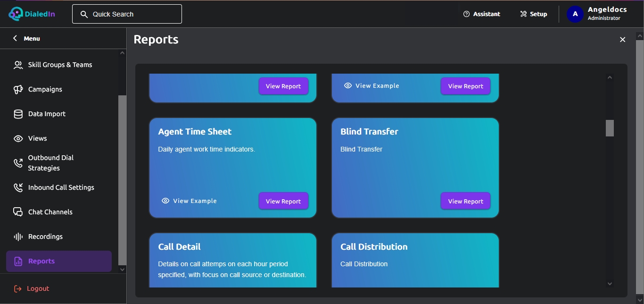
Task: Close the Reports panel with X
Action: point(622,40)
